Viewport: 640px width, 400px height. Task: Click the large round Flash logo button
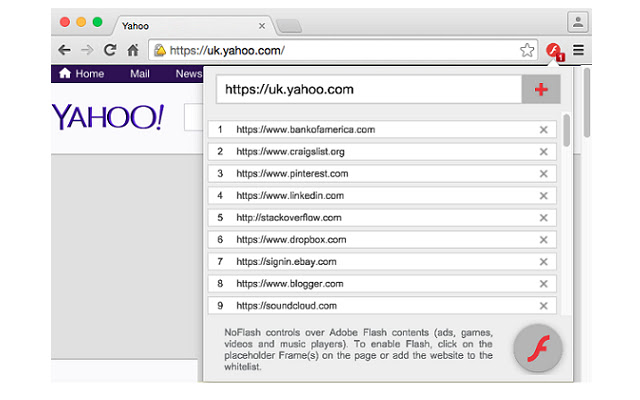pos(538,348)
